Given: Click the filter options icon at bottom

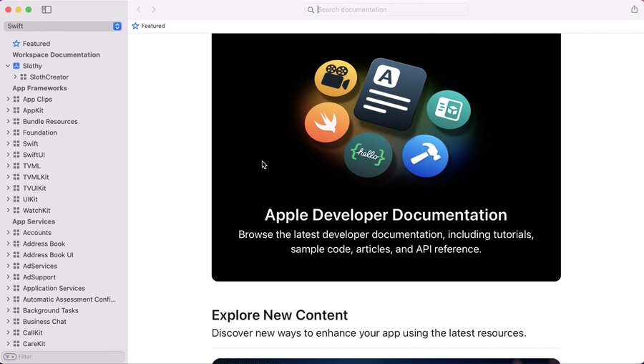Looking at the screenshot, I should click(10, 357).
